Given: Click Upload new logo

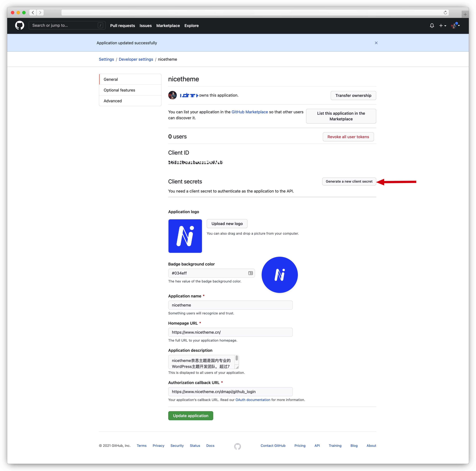Looking at the screenshot, I should (227, 224).
